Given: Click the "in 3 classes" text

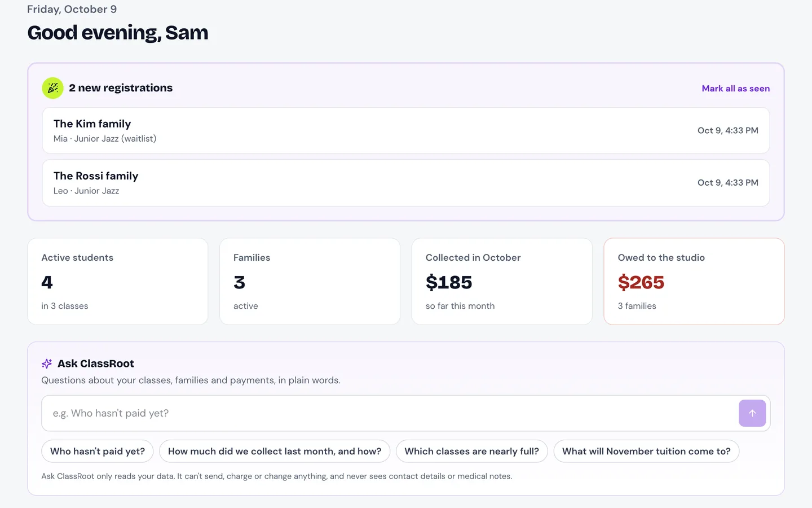Looking at the screenshot, I should pyautogui.click(x=65, y=306).
